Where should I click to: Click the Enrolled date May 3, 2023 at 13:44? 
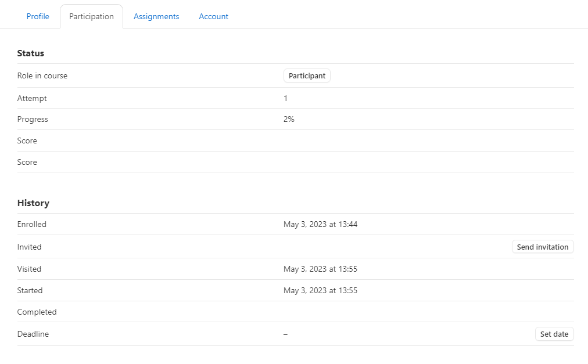[320, 225]
